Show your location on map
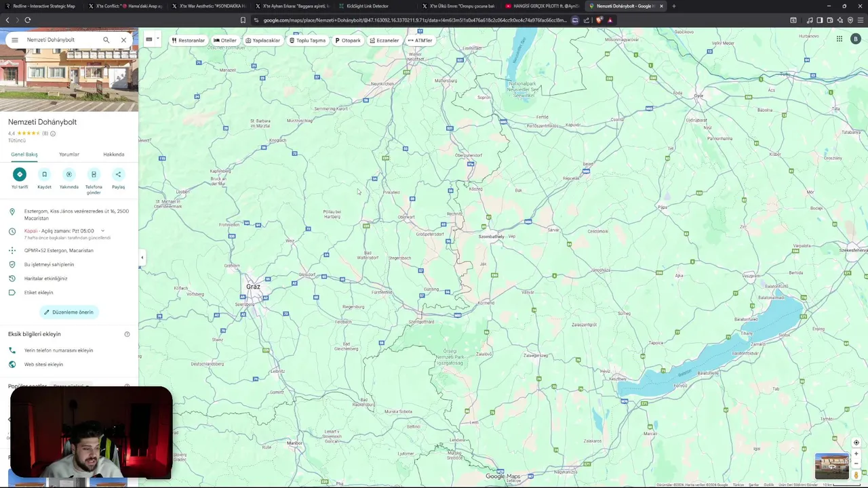 [x=856, y=443]
